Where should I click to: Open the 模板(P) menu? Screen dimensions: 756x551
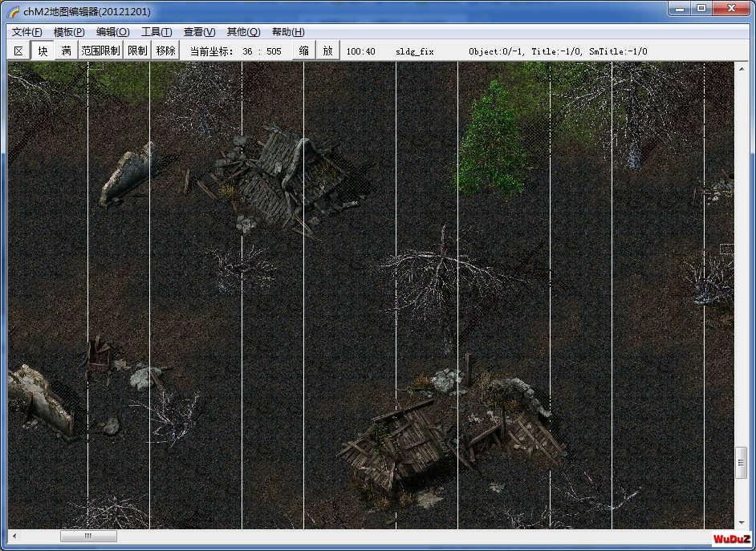click(x=69, y=32)
